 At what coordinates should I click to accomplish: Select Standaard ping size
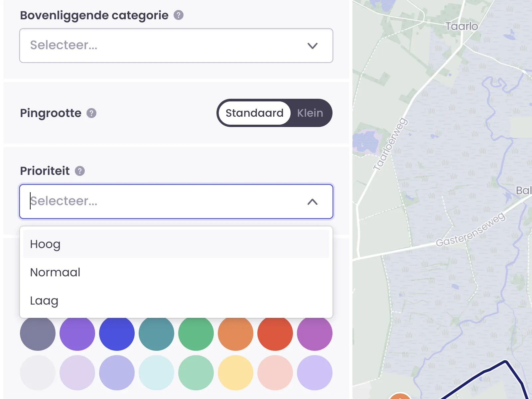coord(254,113)
